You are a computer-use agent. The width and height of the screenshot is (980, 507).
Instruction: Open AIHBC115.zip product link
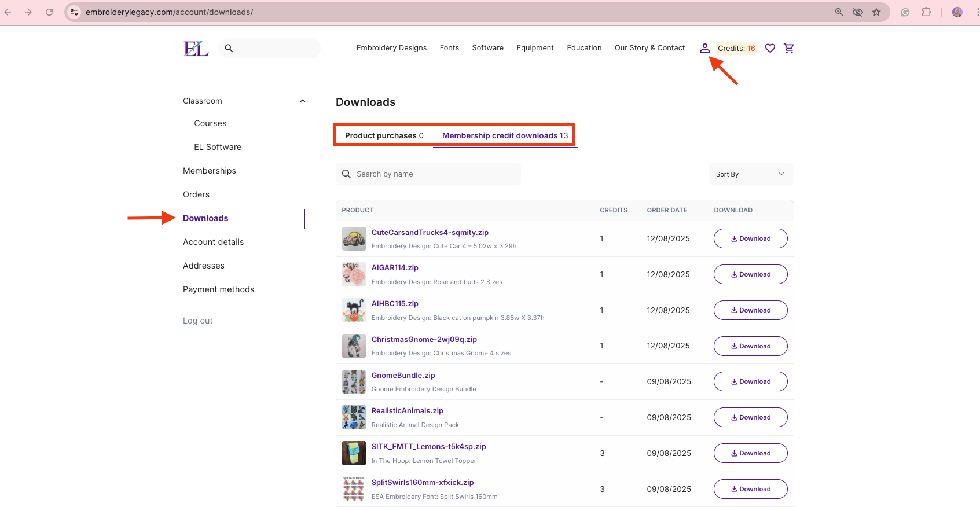tap(395, 303)
